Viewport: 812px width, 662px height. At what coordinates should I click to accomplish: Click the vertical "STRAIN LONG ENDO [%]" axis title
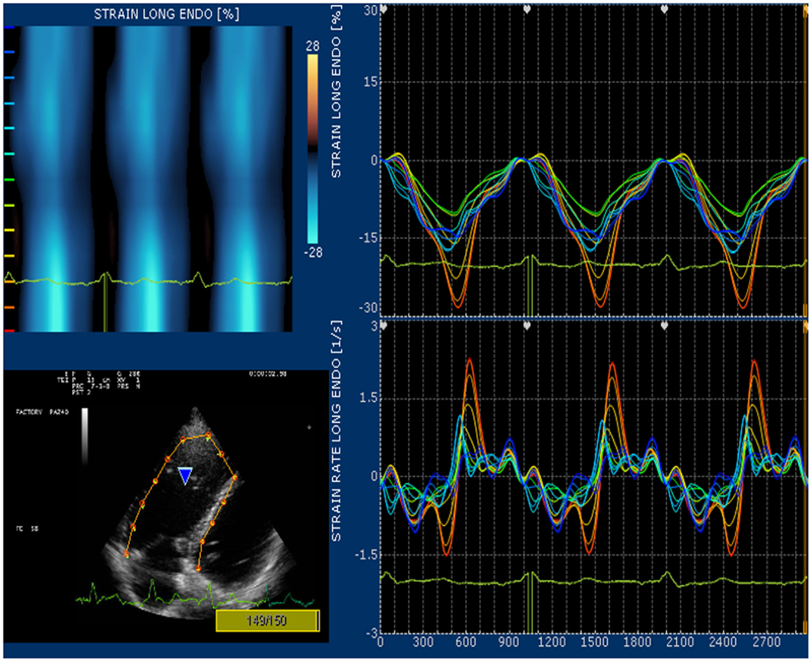point(336,92)
